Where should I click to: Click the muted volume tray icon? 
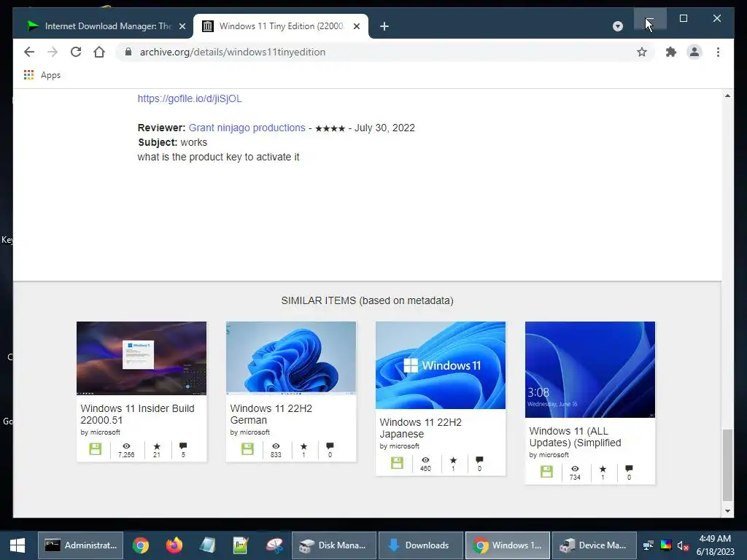[683, 545]
